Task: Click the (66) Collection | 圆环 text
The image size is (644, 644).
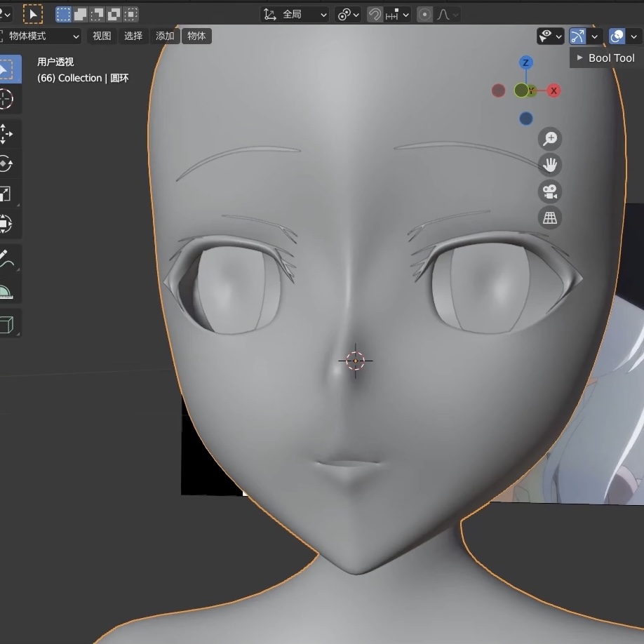Action: 83,78
